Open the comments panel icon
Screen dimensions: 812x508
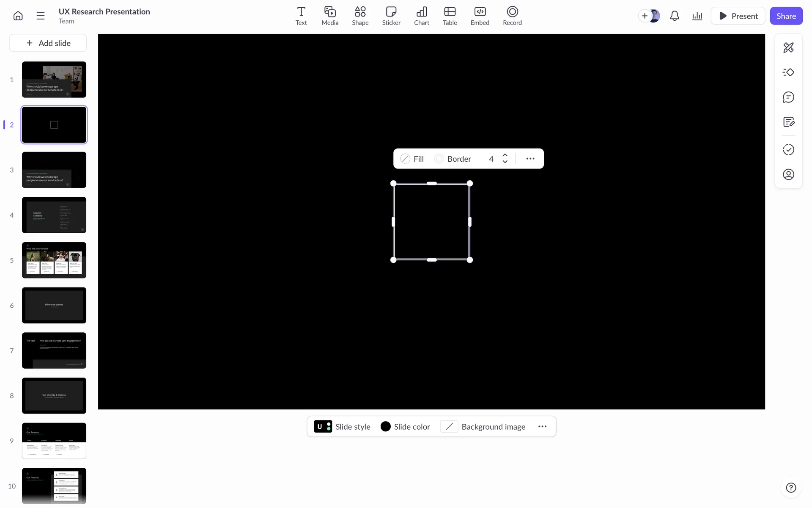788,97
